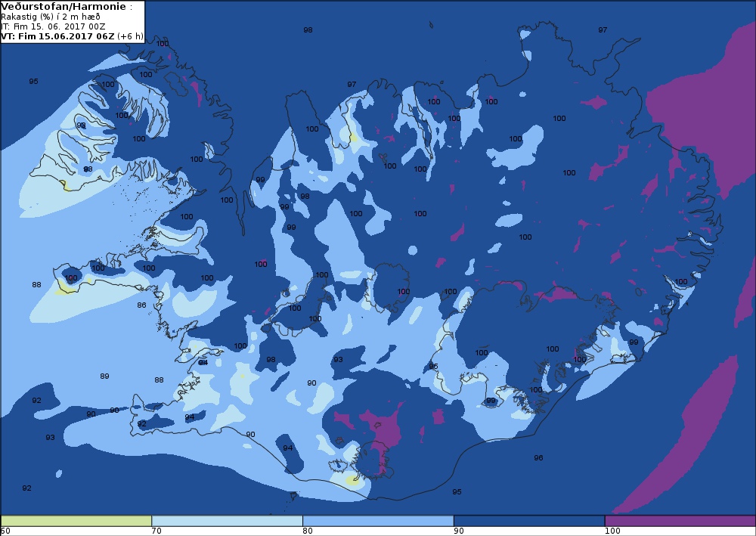The width and height of the screenshot is (756, 536).
Task: Click the legend scale label 90
Action: tap(459, 531)
